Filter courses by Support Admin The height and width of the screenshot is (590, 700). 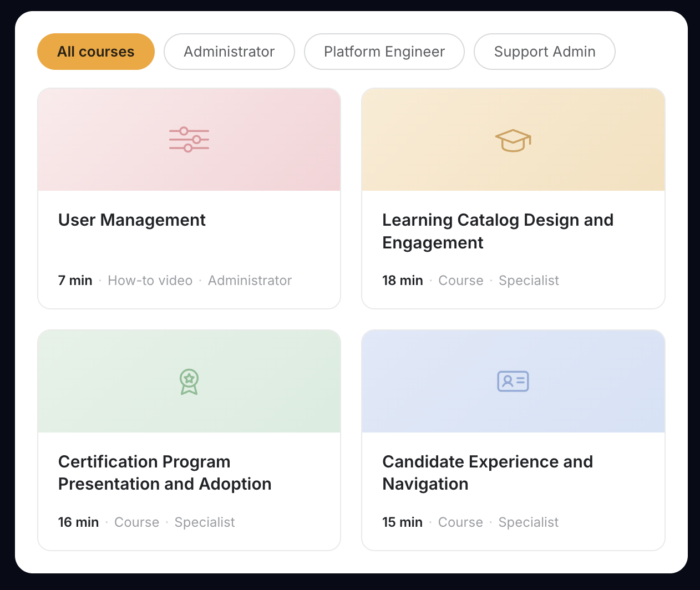coord(545,52)
